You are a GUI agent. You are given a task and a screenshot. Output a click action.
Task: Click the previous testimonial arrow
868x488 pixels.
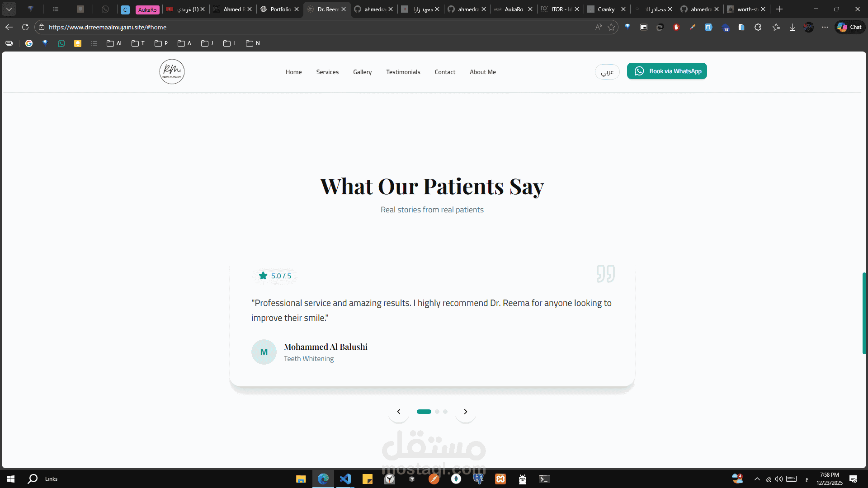pos(399,412)
